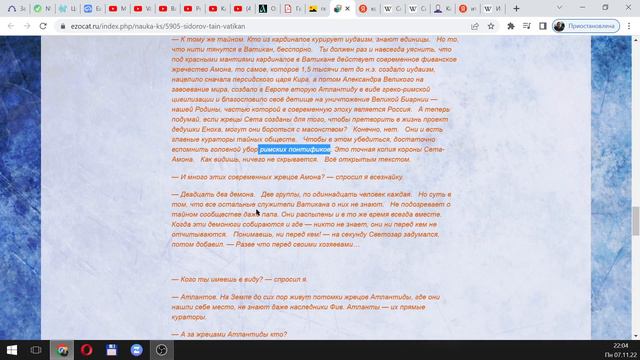Launch Opera from the taskbar
640x360 pixels.
click(x=87, y=350)
